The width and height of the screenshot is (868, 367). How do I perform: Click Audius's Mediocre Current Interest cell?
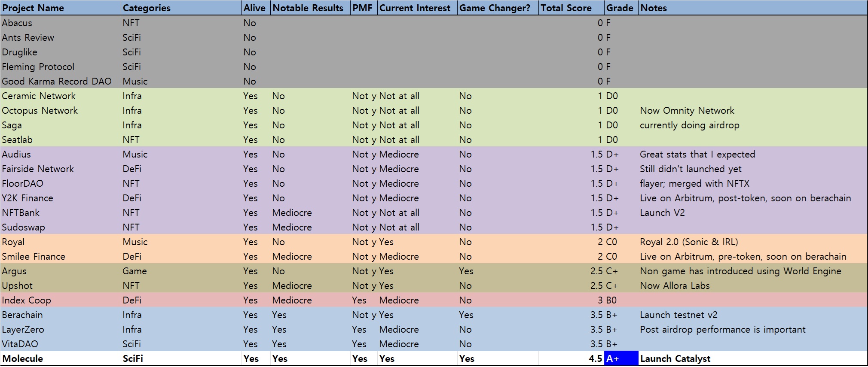click(417, 155)
